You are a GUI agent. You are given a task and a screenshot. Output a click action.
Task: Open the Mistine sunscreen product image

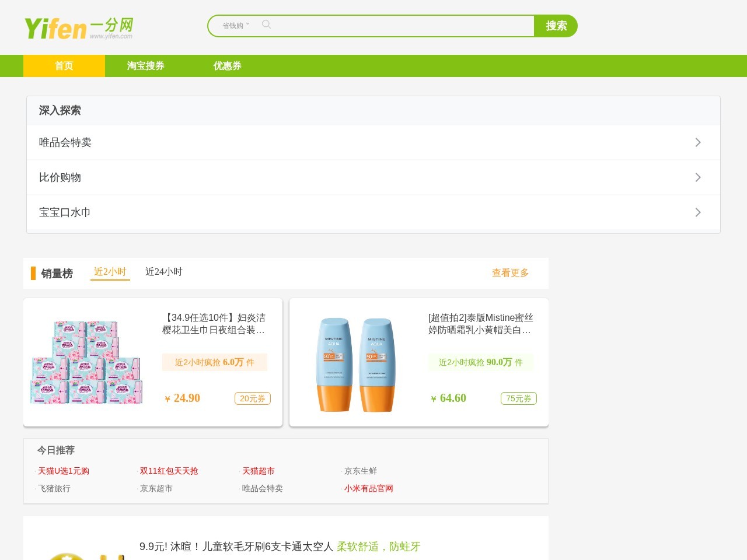(355, 364)
